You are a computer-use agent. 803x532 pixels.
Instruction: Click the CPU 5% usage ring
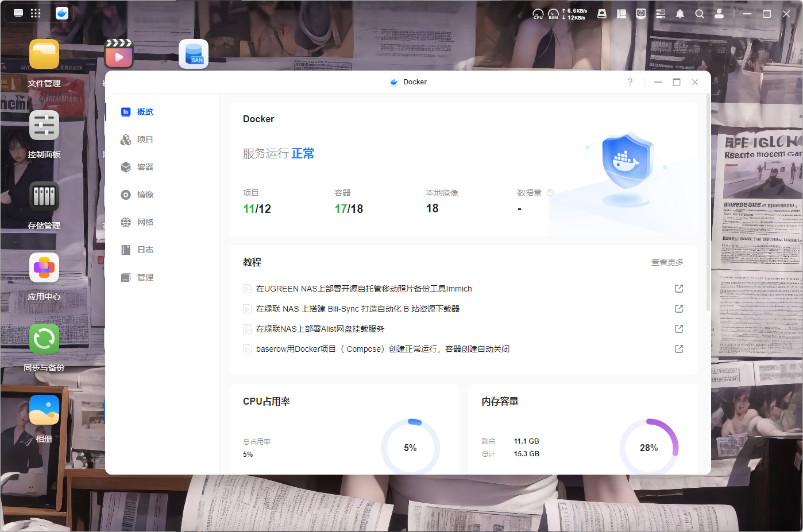pos(410,448)
